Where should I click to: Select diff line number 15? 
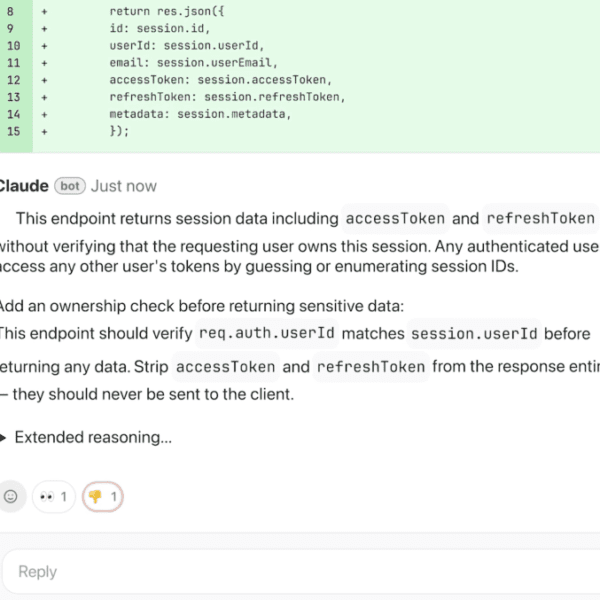13,131
